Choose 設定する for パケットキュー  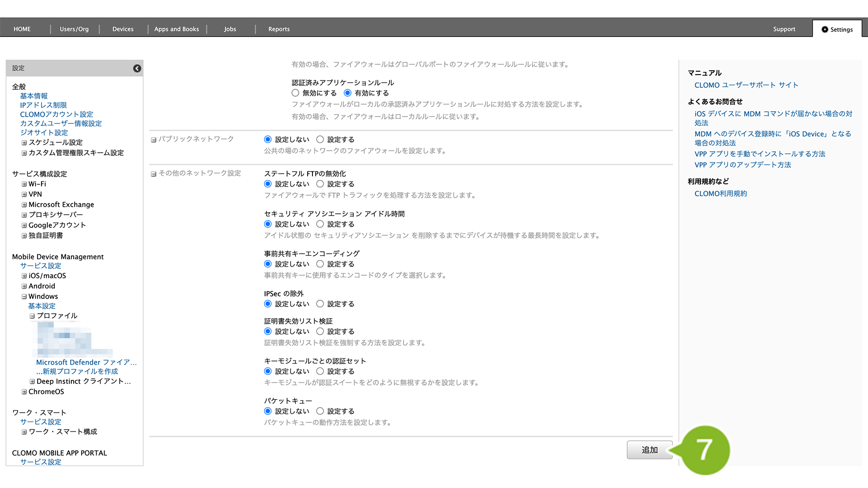320,411
